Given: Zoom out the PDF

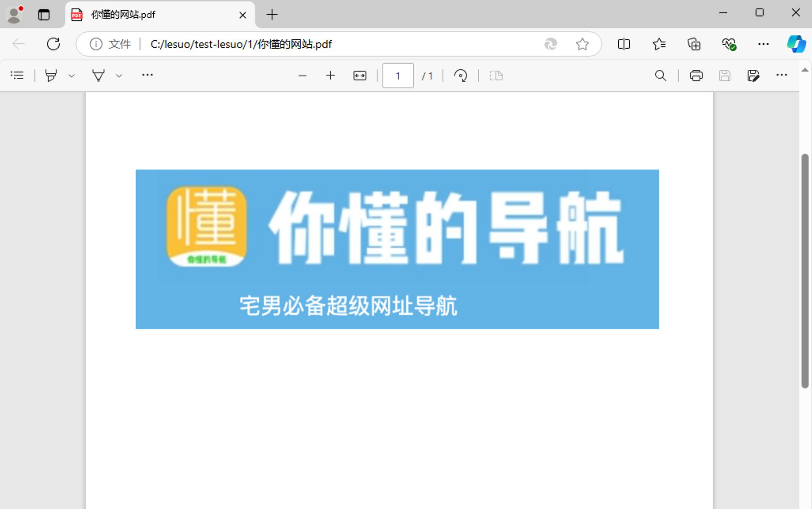Looking at the screenshot, I should click(302, 75).
